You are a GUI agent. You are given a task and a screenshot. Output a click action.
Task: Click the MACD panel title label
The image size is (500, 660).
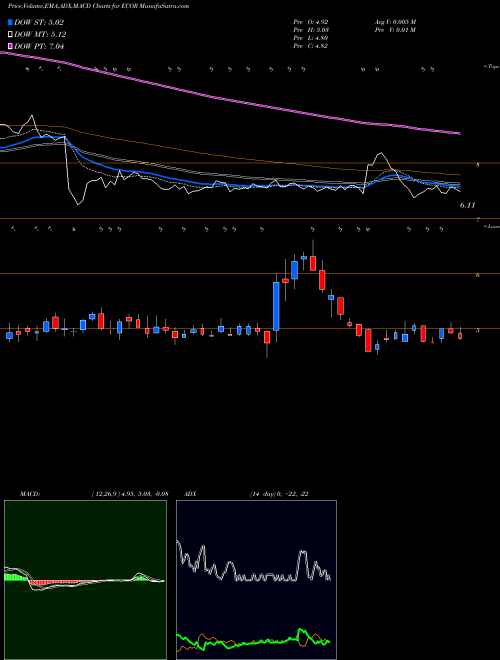pyautogui.click(x=29, y=494)
